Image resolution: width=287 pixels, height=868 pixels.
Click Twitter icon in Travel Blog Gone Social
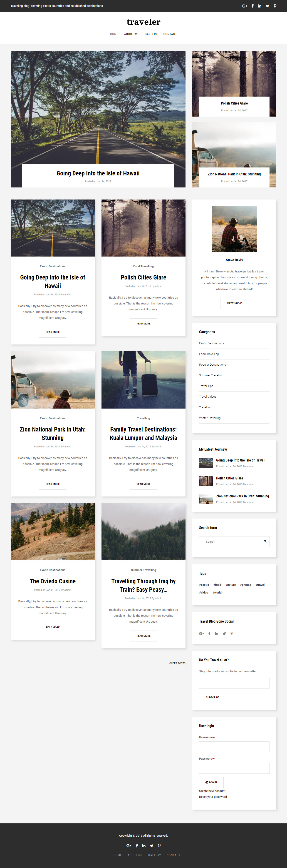(224, 634)
